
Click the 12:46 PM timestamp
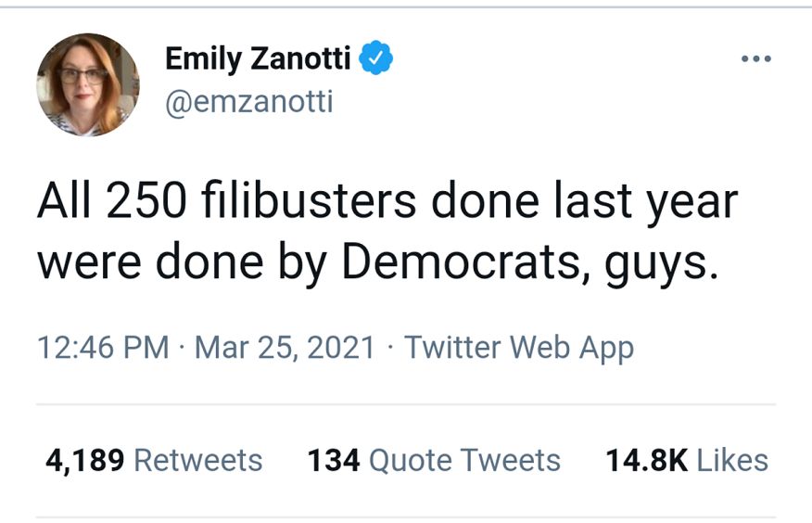(103, 348)
